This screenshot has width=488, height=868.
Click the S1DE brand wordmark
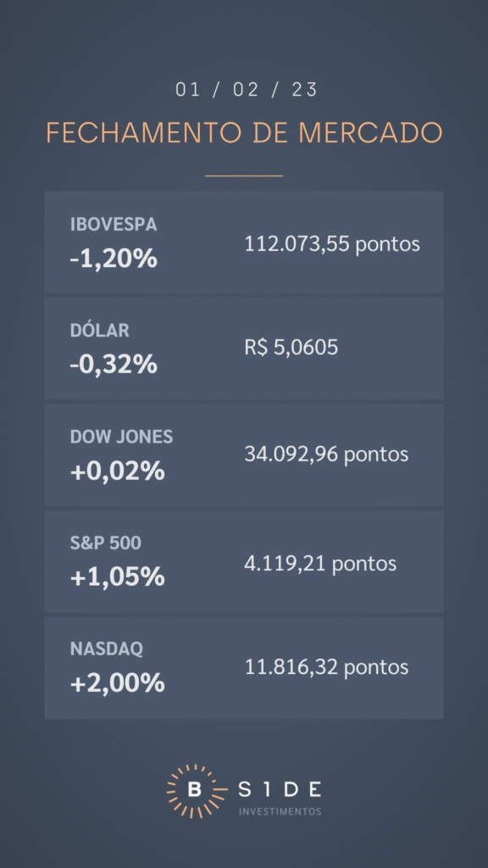pos(280,790)
